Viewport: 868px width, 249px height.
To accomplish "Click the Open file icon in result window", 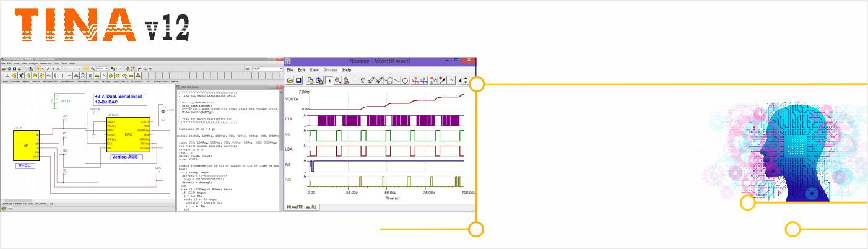I will tap(289, 81).
